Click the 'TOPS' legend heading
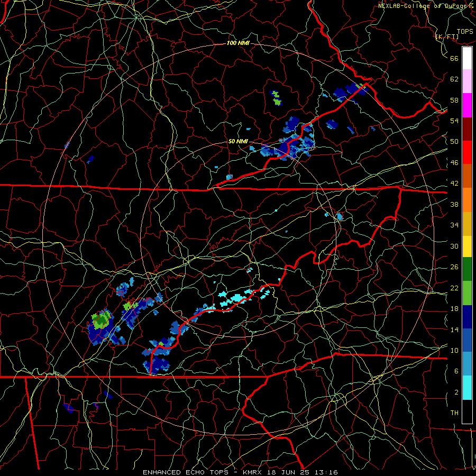This screenshot has height=476, width=476. (465, 31)
